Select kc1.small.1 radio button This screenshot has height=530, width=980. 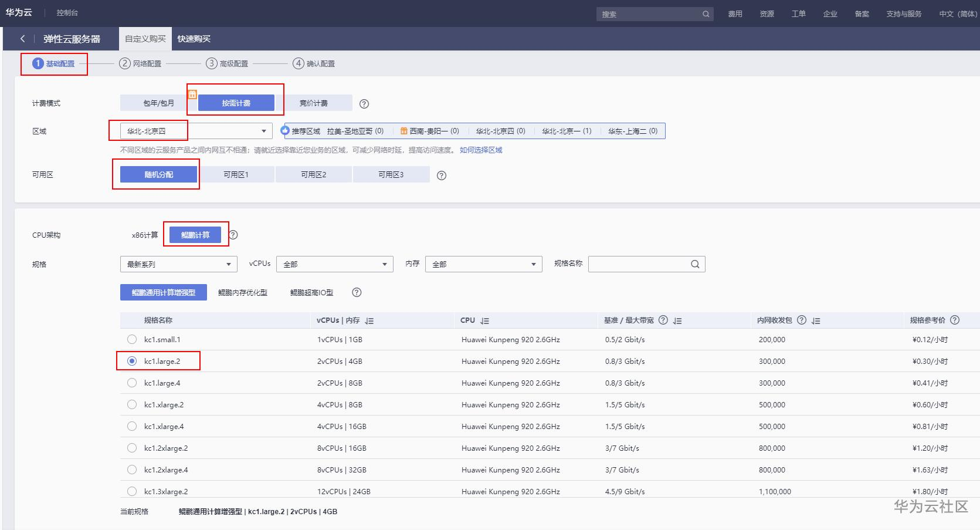132,339
